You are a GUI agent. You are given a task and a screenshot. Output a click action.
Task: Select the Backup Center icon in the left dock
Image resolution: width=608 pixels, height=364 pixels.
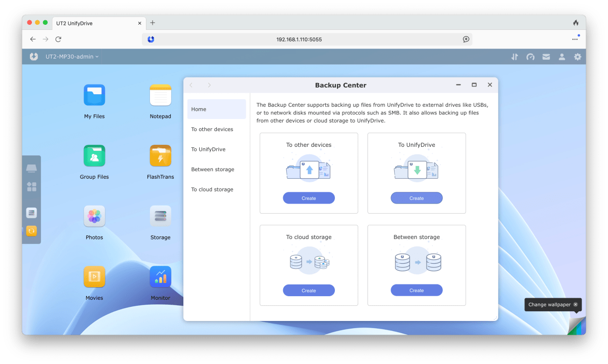click(x=31, y=231)
